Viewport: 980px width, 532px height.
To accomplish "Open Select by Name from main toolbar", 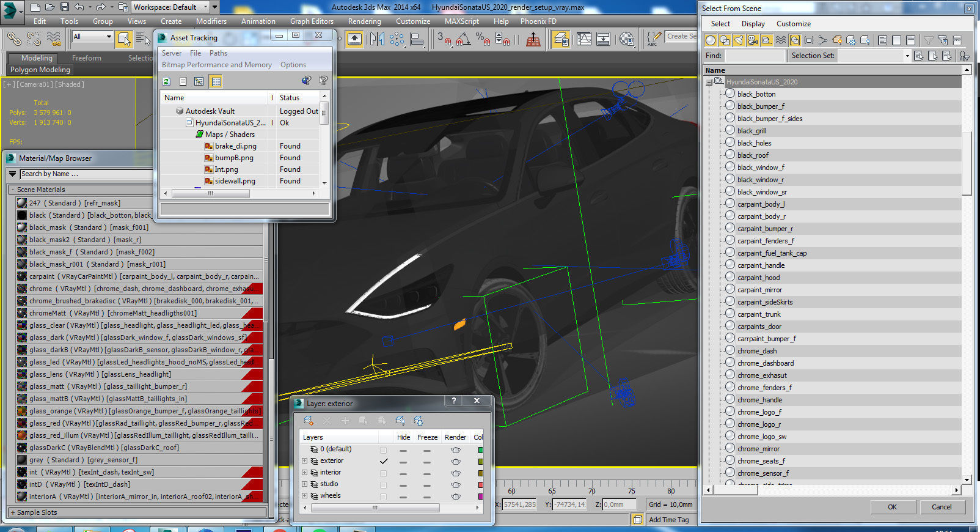I will pyautogui.click(x=143, y=39).
